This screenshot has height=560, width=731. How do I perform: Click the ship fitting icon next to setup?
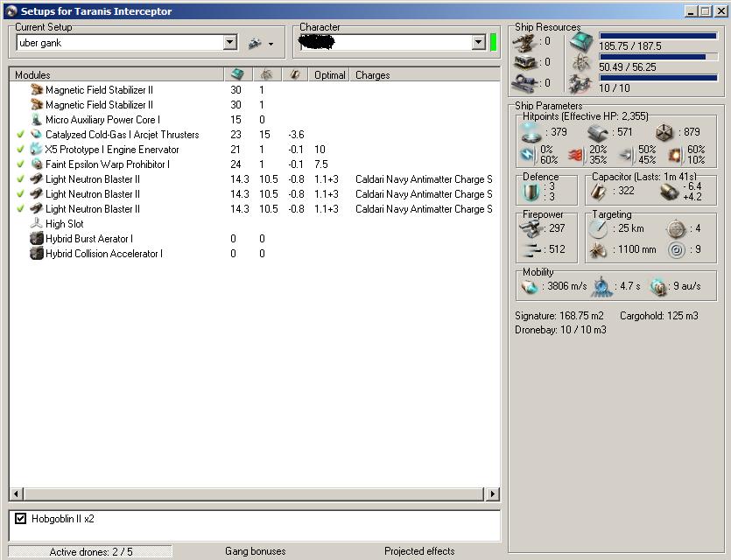(255, 44)
